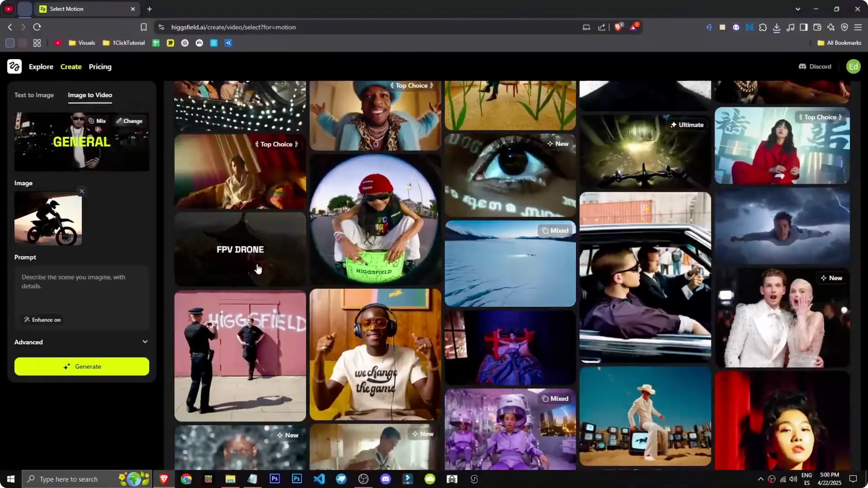Screen dimensions: 868x488
Task: Open the Explore page link
Action: [x=41, y=66]
